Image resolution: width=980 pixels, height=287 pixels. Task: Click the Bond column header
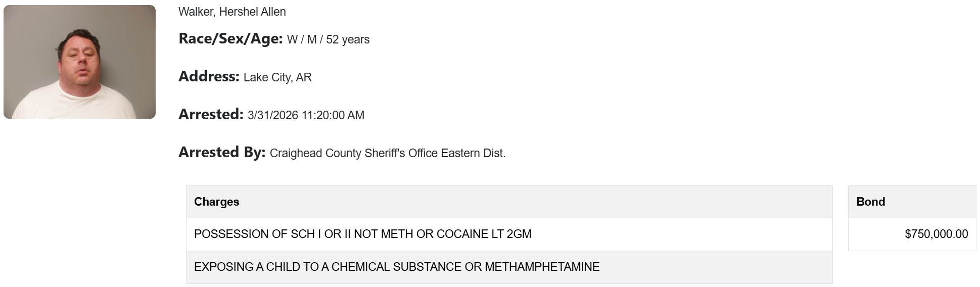click(870, 202)
